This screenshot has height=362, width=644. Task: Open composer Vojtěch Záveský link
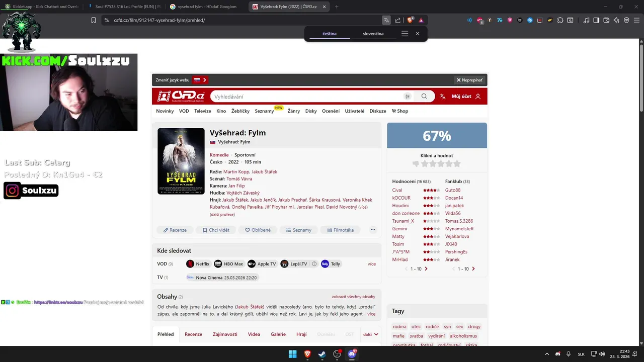coord(243,193)
